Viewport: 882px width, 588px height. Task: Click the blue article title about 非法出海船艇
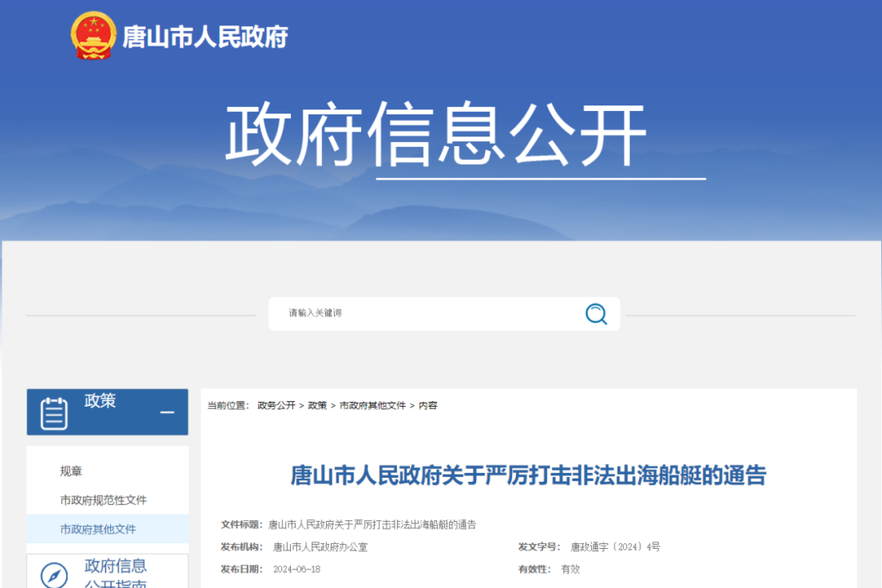coord(528,475)
